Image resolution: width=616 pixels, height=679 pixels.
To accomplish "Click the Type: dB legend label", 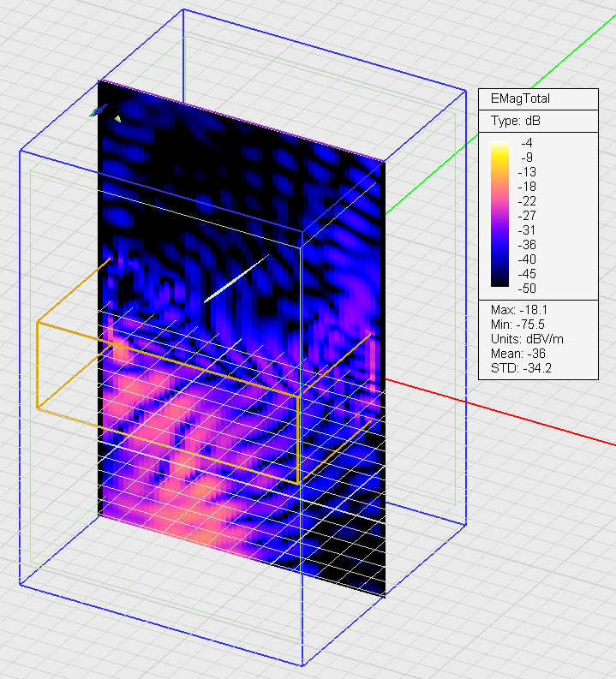I will pyautogui.click(x=517, y=121).
